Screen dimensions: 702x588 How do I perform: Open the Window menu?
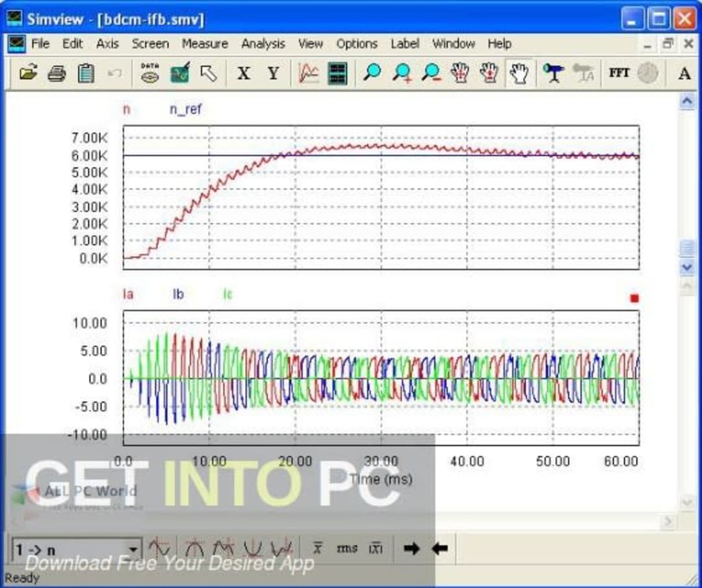pos(454,44)
